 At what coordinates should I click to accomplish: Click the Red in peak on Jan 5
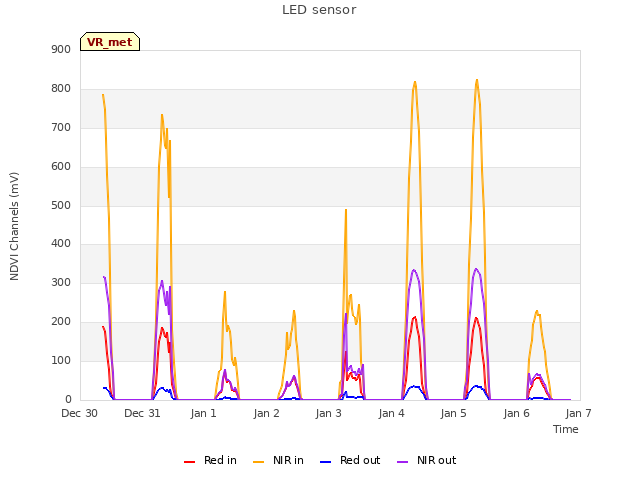tap(476, 318)
